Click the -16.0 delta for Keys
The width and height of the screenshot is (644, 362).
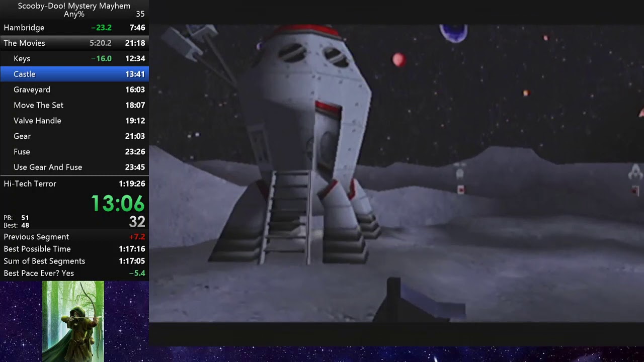coord(101,59)
